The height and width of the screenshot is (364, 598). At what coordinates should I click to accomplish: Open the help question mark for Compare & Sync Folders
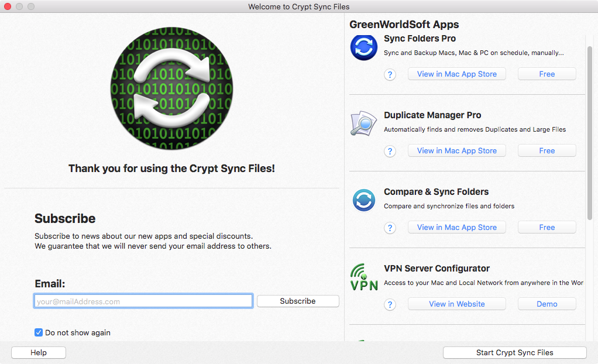(390, 228)
